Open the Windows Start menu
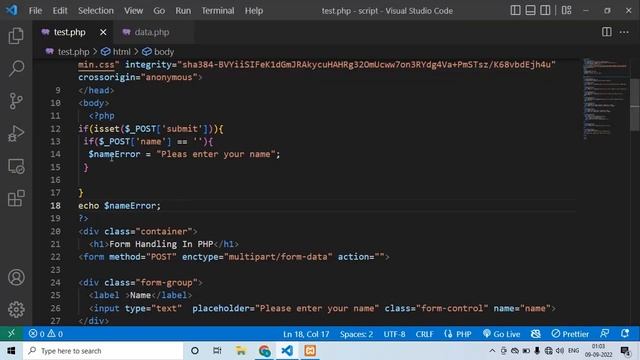The image size is (640, 360). 11,351
